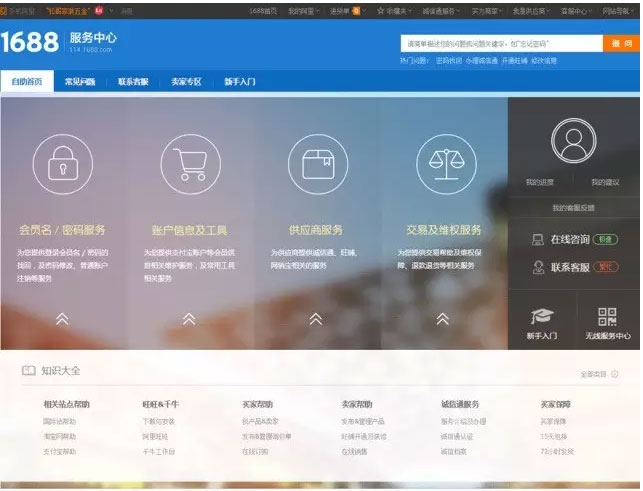643x491 pixels.
Task: Open the 诚信通认证 link
Action: [457, 436]
